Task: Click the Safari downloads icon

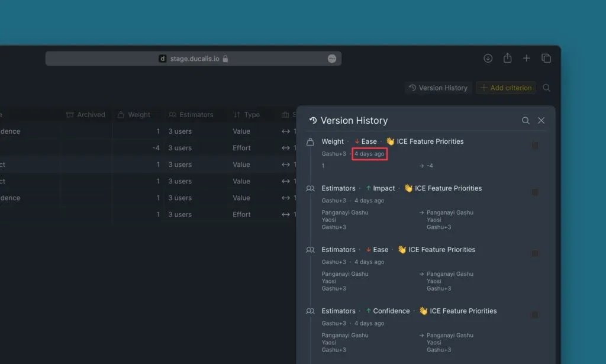Action: 488,58
